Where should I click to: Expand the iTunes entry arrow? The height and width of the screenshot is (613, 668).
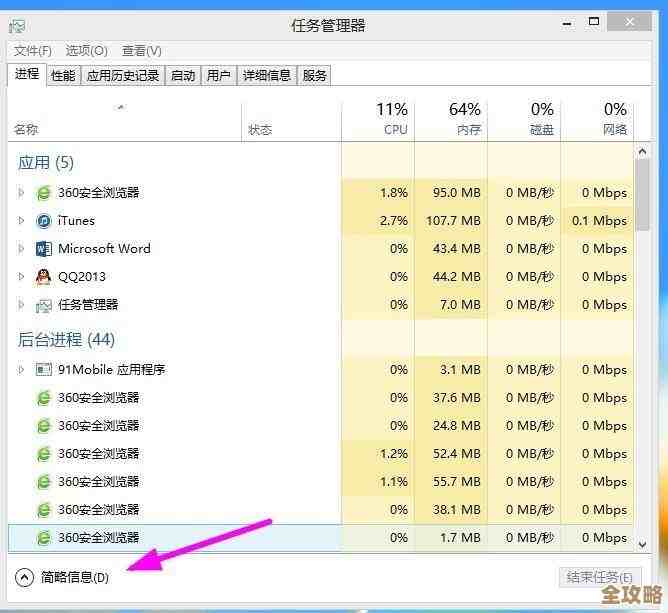click(x=20, y=221)
